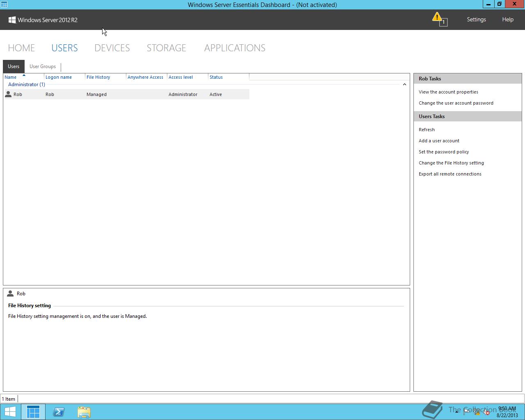525x420 pixels.
Task: Click Refresh under Users Tasks
Action: (x=427, y=130)
